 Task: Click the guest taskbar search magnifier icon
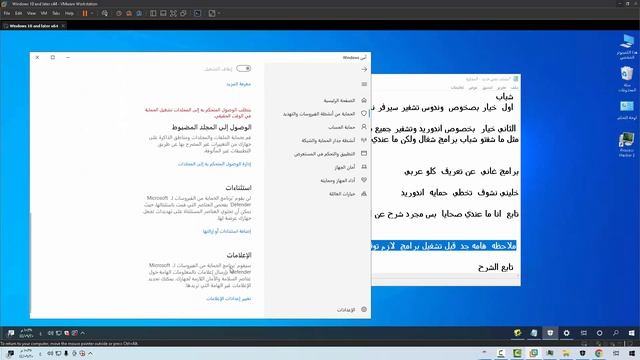point(616,333)
